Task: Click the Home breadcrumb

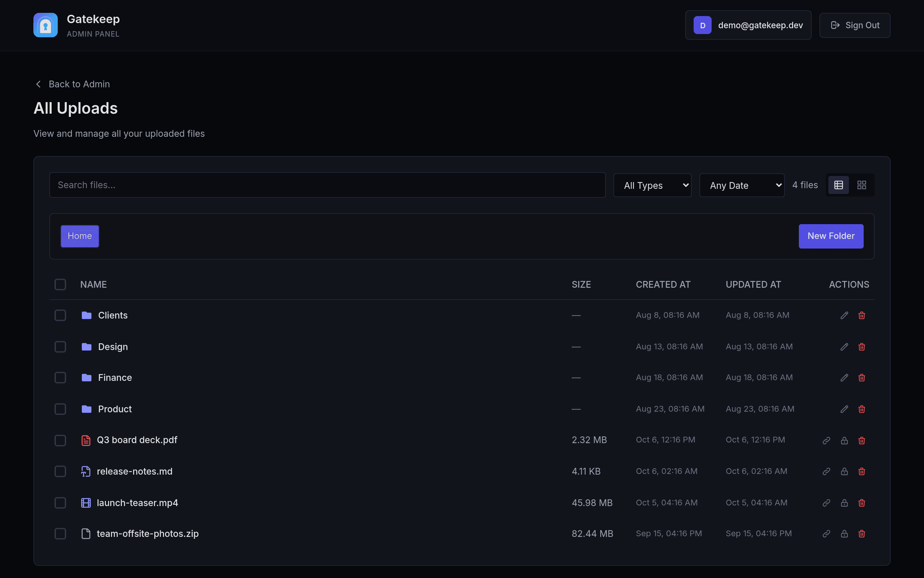Action: (80, 236)
